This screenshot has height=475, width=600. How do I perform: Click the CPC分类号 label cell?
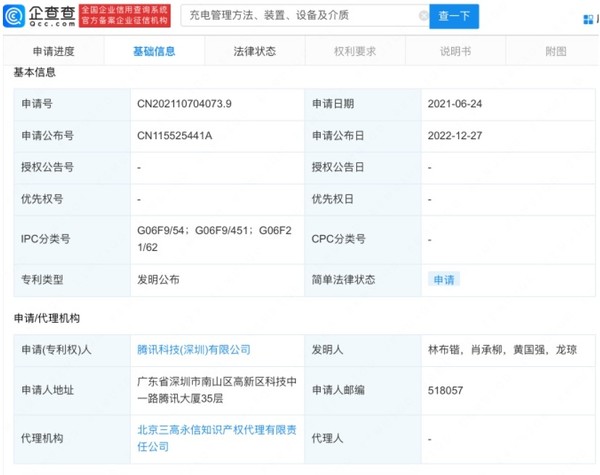[363, 239]
